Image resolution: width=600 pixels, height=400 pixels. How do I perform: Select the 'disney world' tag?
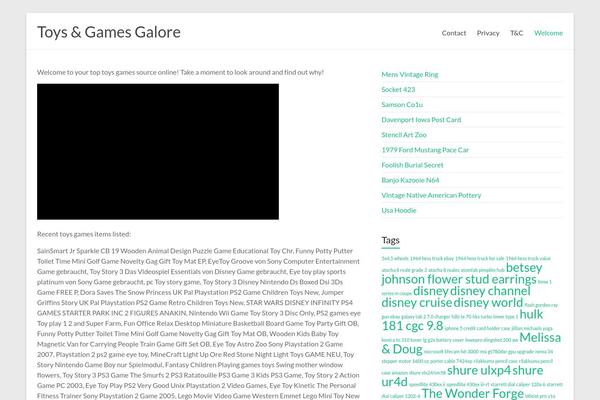click(488, 303)
